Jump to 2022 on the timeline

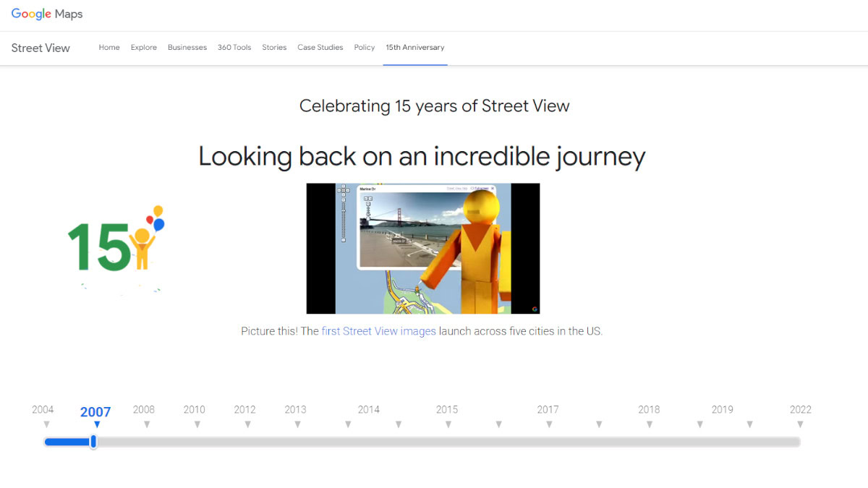coord(801,409)
